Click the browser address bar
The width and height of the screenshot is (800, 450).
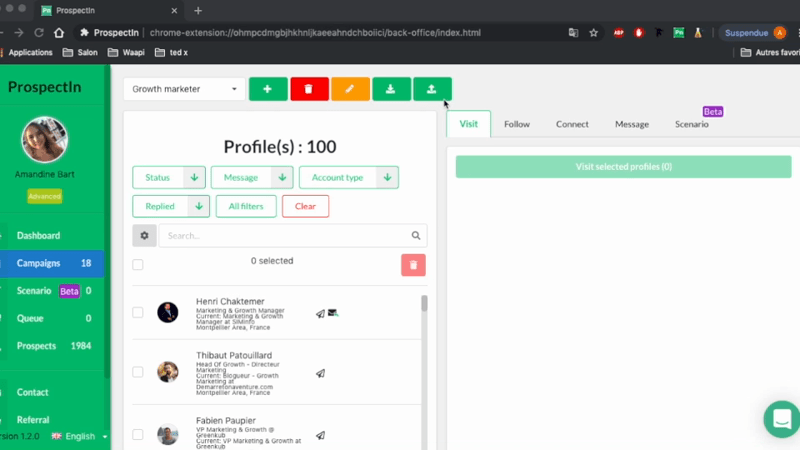[x=316, y=33]
